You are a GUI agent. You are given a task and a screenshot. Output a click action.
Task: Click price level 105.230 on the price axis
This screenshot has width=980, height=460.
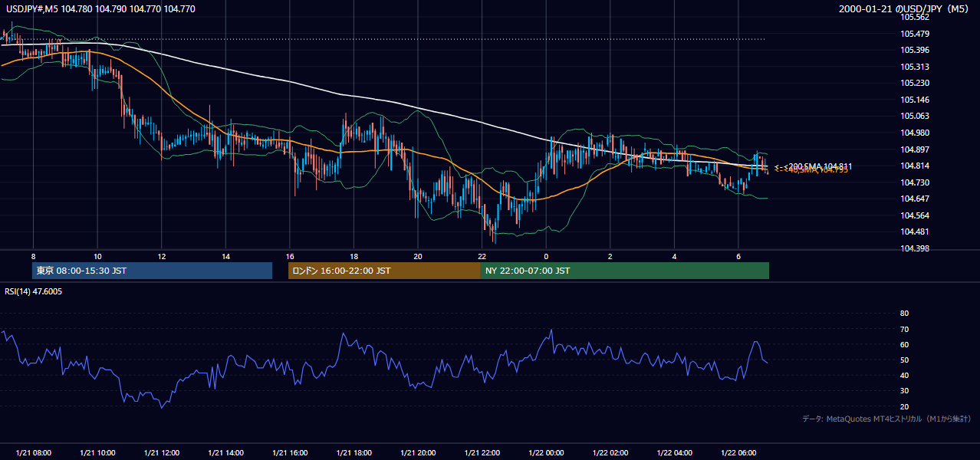914,83
